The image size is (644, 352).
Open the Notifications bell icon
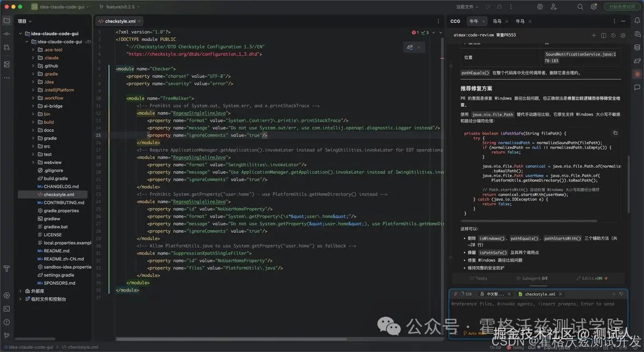[637, 21]
